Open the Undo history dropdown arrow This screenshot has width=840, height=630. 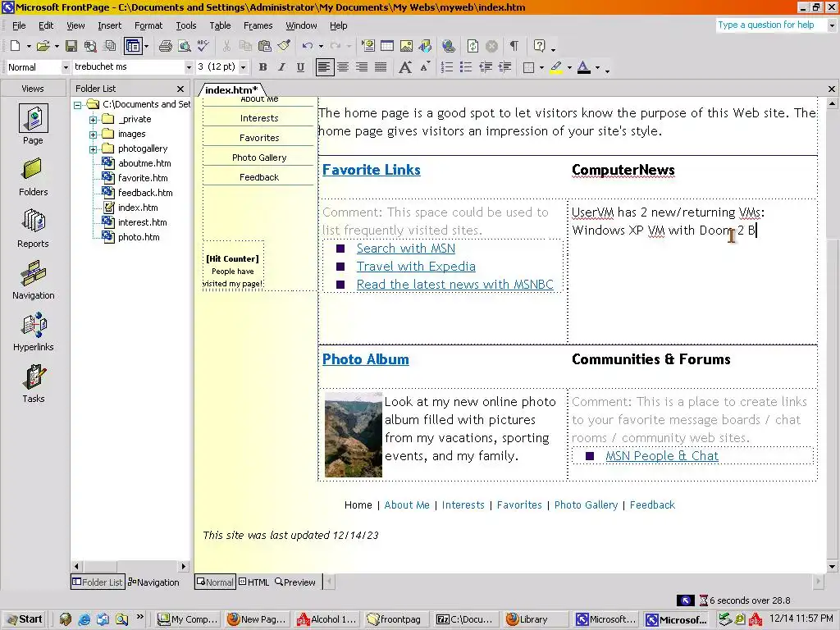321,47
